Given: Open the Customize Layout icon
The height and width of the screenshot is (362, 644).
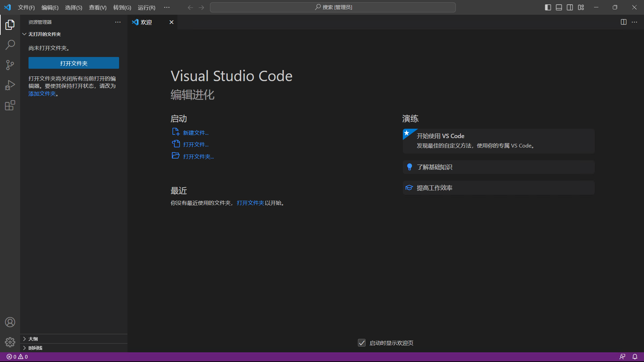Looking at the screenshot, I should pos(581,7).
